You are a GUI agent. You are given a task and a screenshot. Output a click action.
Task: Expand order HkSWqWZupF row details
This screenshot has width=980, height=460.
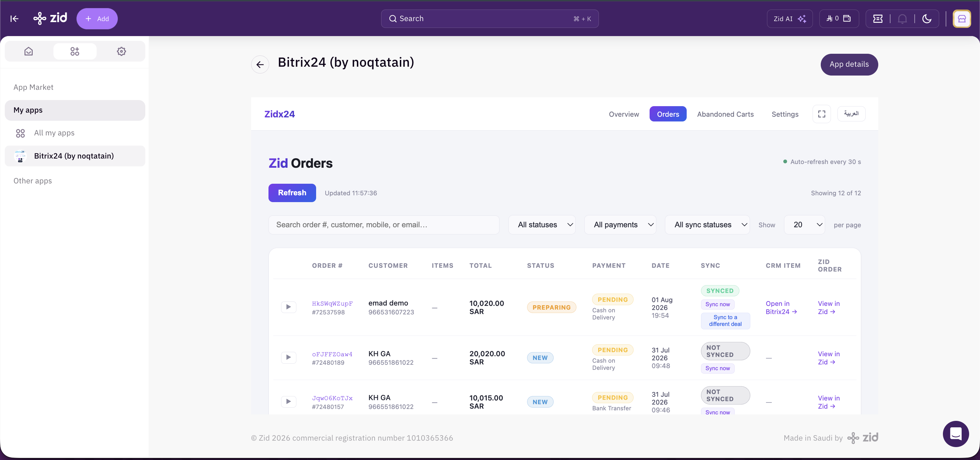(x=288, y=307)
